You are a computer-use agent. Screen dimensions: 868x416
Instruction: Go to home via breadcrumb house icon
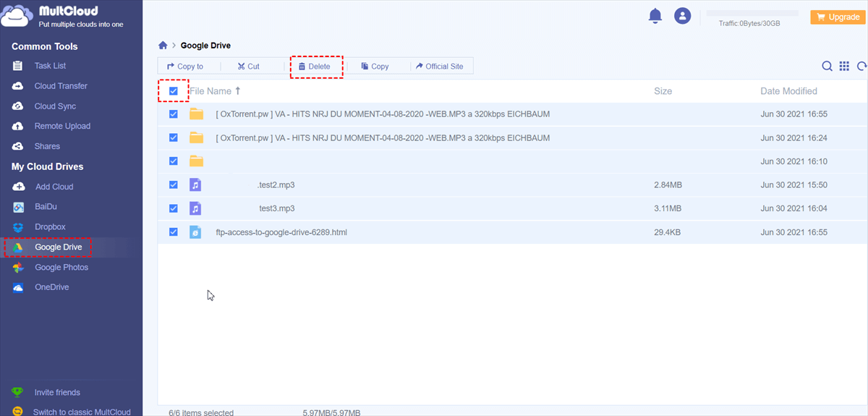tap(163, 46)
